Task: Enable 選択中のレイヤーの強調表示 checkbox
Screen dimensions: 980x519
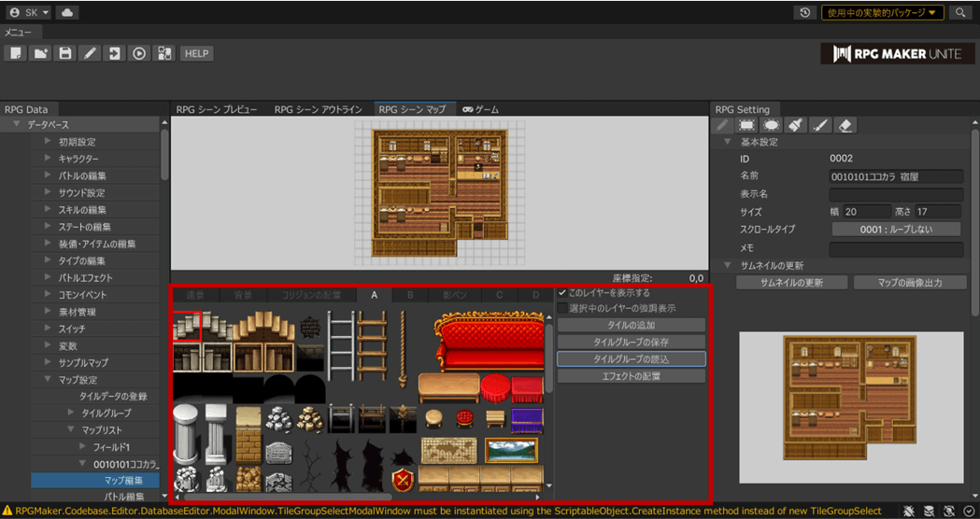Action: [562, 308]
